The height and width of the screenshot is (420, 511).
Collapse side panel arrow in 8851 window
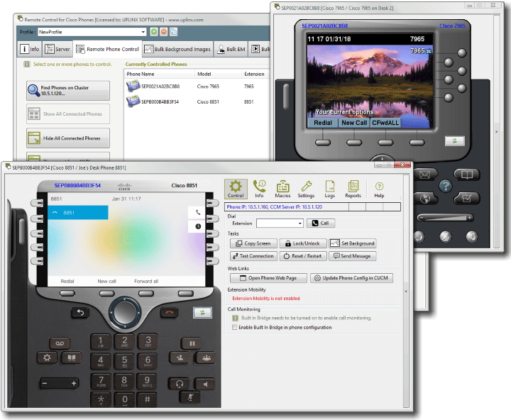pyautogui.click(x=406, y=292)
